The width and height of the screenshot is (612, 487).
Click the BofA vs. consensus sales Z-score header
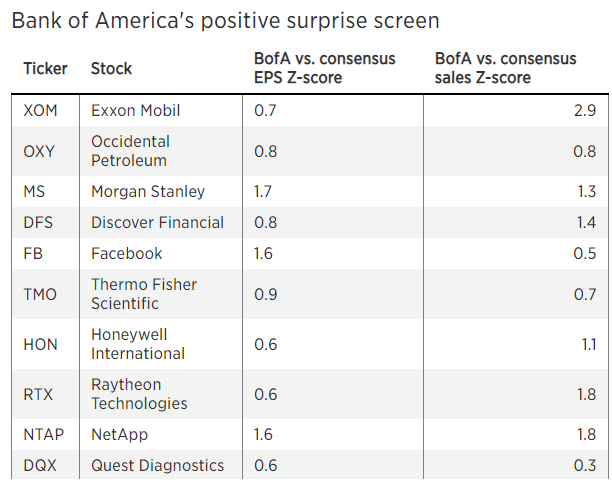(x=505, y=68)
